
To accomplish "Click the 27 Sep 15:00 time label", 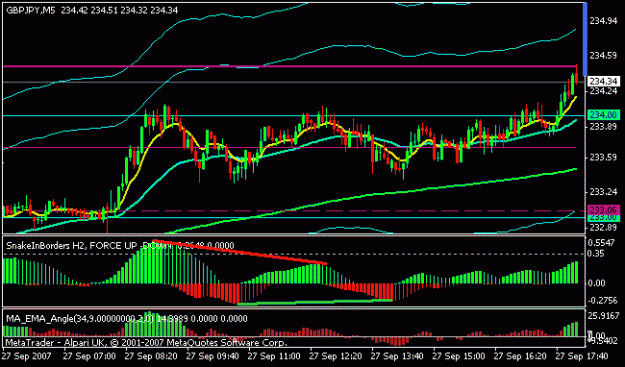I will (459, 356).
